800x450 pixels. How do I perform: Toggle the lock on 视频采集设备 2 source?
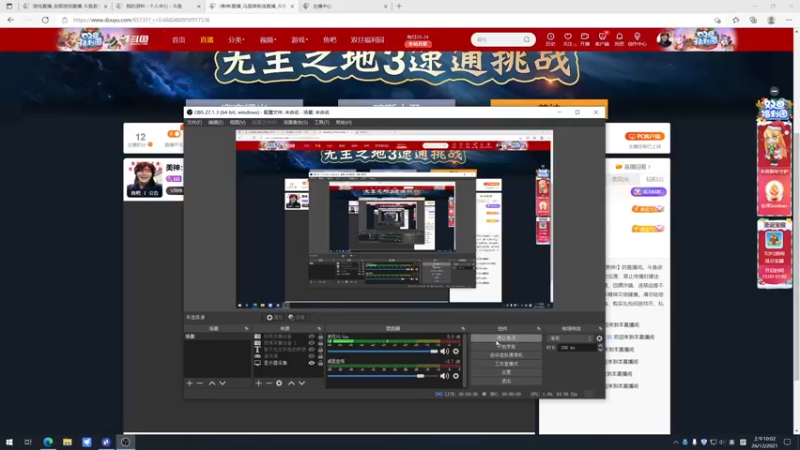click(320, 343)
